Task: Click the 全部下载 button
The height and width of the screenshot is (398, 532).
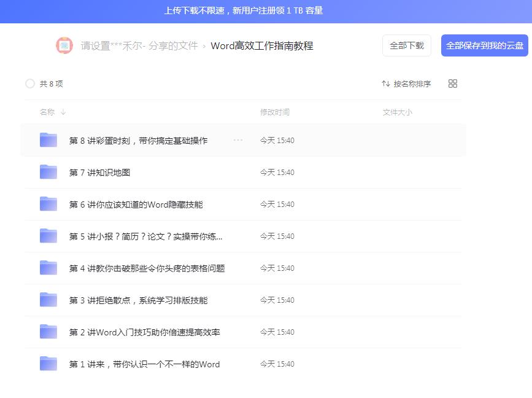Action: point(407,45)
